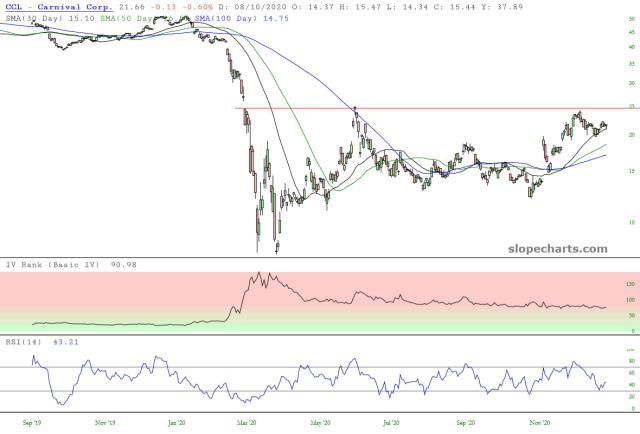640x434 pixels.
Task: Select the Sep '19 date marker
Action: (32, 423)
